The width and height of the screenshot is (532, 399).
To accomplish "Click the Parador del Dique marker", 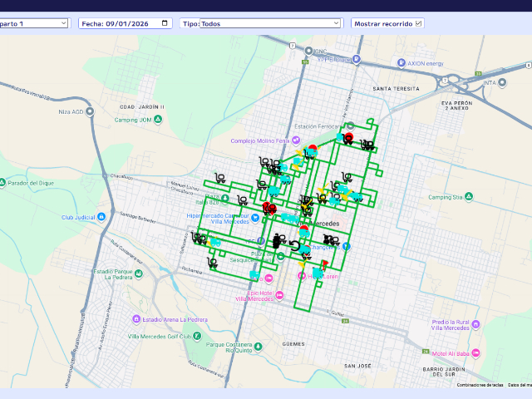I will (2, 183).
